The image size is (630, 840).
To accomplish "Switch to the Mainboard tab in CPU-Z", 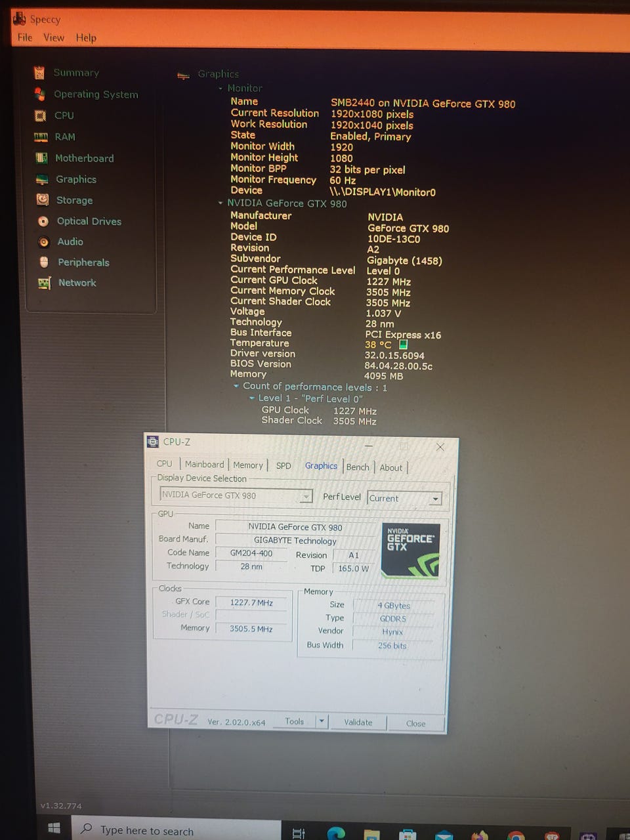I will [204, 464].
